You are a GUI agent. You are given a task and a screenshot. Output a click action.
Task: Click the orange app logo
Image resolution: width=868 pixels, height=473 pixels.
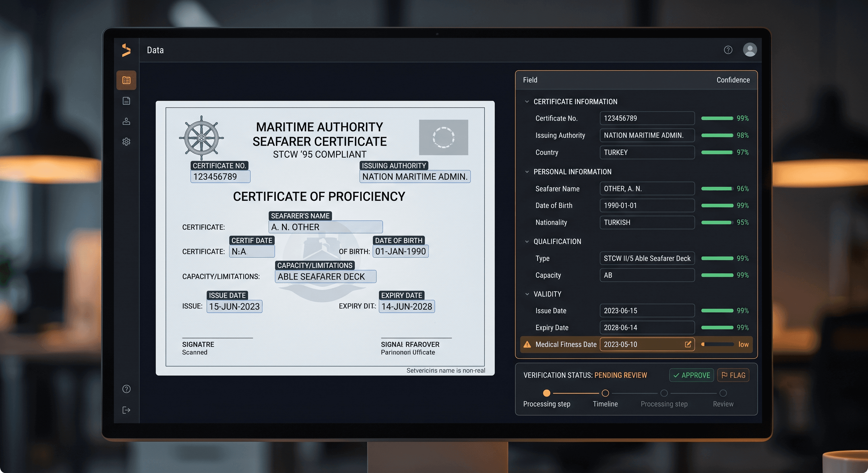(x=126, y=50)
